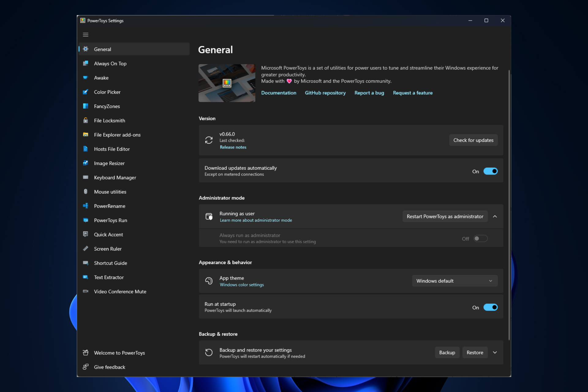588x392 pixels.
Task: Open Awake tool settings
Action: coord(101,77)
